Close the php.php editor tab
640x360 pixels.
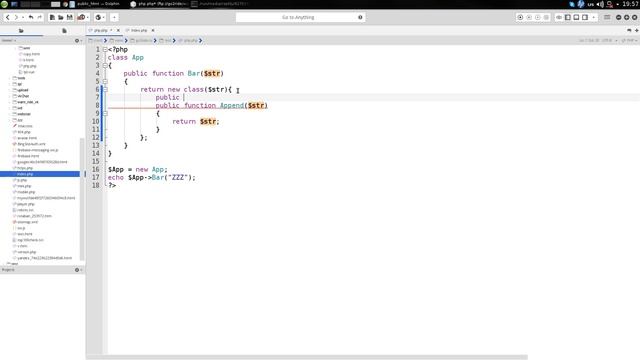118,30
